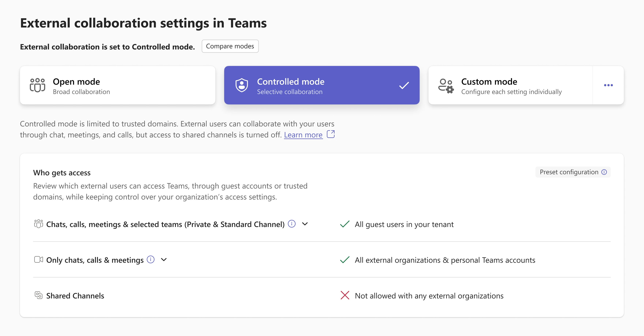Click the Controlled mode shield icon
The height and width of the screenshot is (336, 644).
tap(242, 85)
